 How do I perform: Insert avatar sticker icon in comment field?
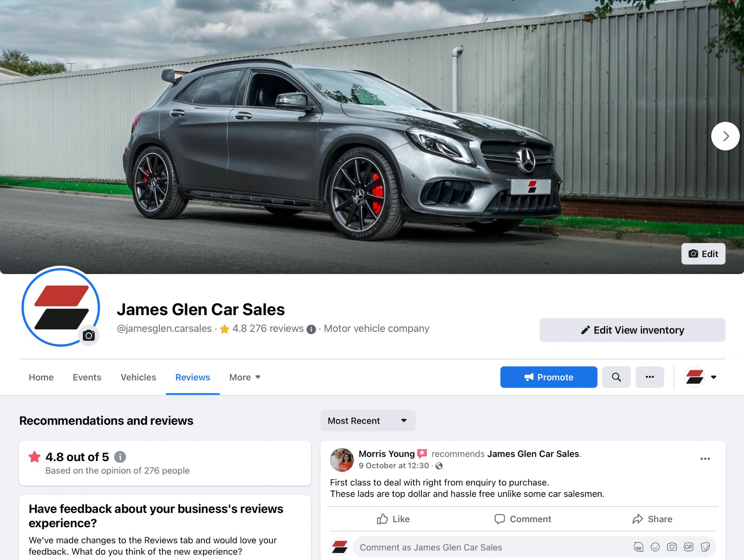(639, 547)
